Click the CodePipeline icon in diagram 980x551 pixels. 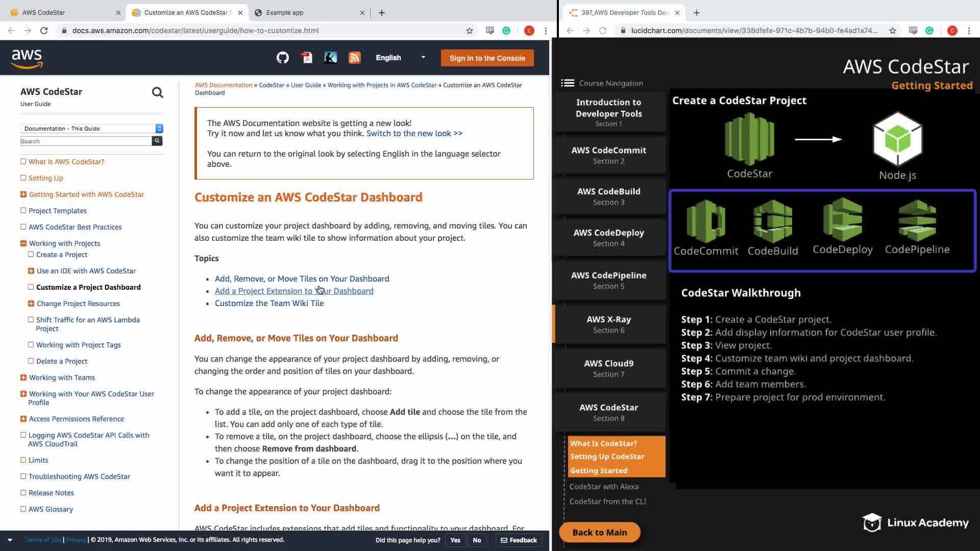pos(917,221)
